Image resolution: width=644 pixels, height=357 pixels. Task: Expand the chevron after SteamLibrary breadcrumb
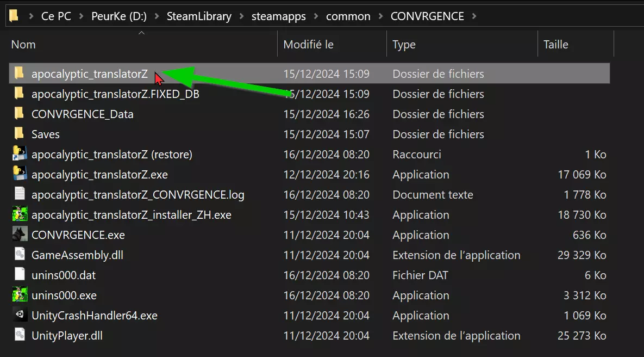[241, 16]
